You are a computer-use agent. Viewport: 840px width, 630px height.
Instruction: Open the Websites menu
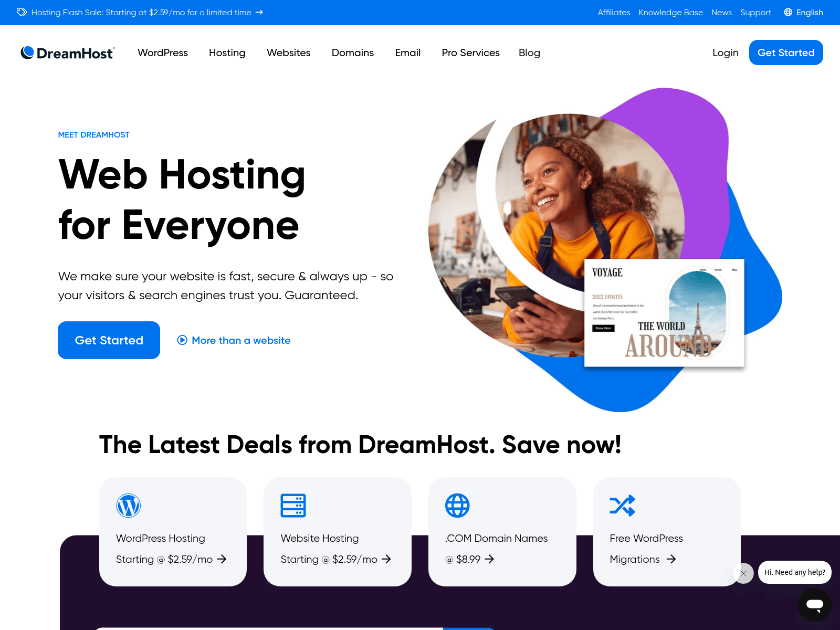coord(289,52)
